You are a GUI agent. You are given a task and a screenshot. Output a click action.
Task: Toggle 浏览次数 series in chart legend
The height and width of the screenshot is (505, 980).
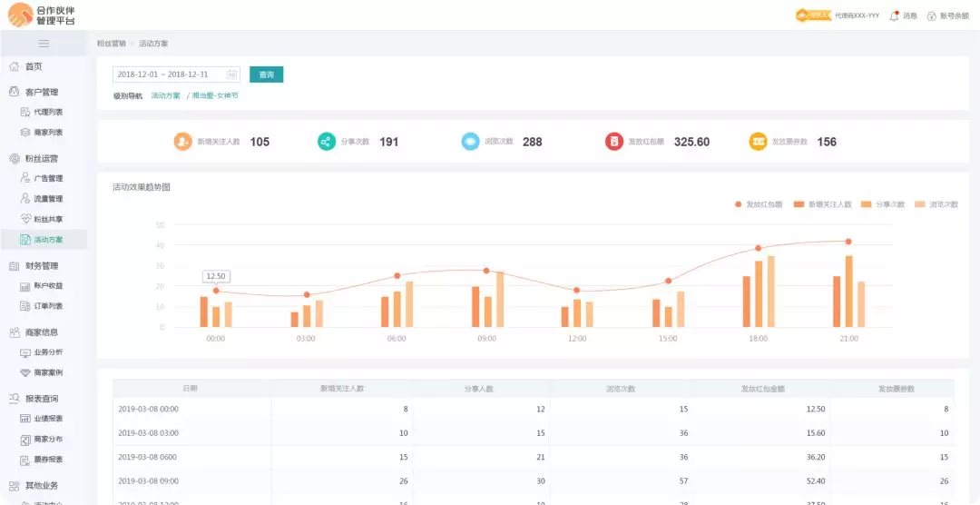tap(937, 204)
